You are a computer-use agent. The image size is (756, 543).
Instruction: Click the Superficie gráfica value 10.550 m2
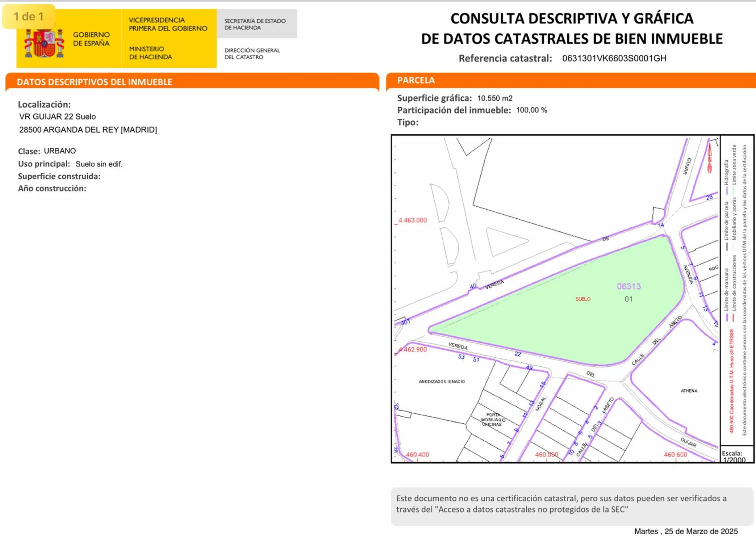(494, 98)
